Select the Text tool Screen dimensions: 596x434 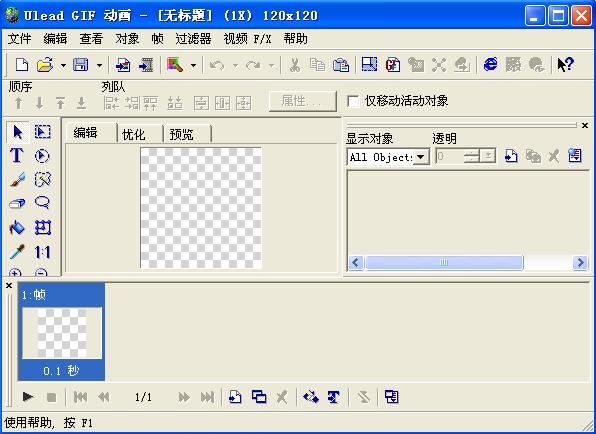(x=17, y=155)
